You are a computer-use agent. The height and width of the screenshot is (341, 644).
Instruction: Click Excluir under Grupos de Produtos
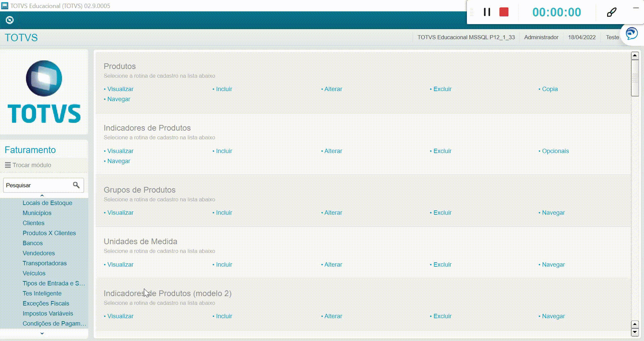click(x=442, y=213)
